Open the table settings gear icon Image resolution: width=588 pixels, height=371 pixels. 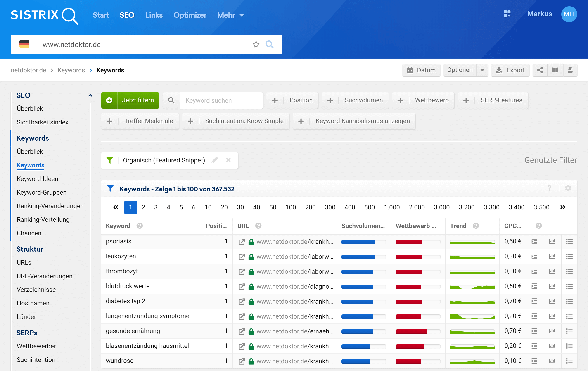(x=568, y=188)
